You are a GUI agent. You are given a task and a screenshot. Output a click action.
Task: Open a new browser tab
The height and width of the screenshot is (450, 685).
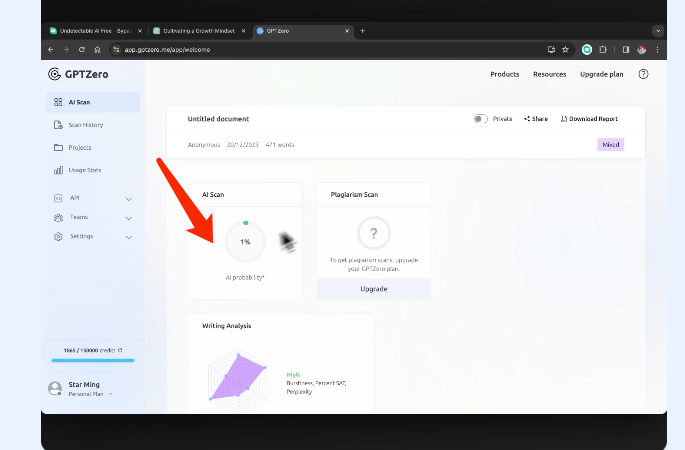(x=363, y=31)
